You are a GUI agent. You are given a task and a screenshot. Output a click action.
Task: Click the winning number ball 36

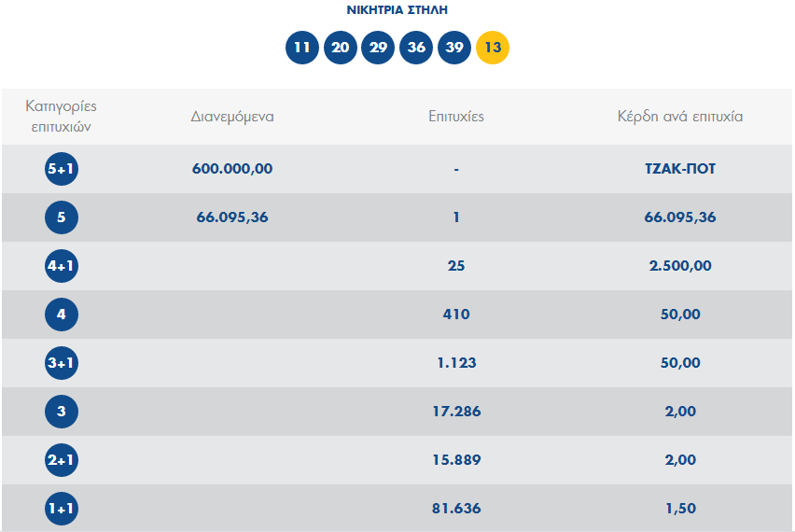(416, 48)
